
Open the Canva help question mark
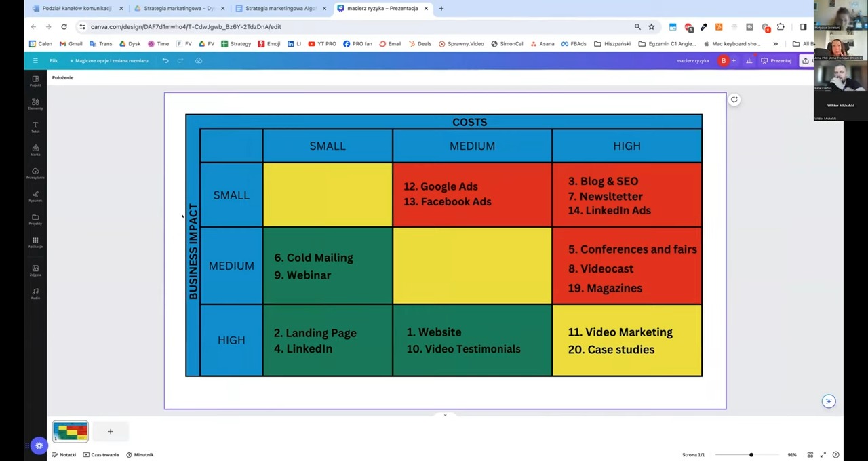coord(835,455)
